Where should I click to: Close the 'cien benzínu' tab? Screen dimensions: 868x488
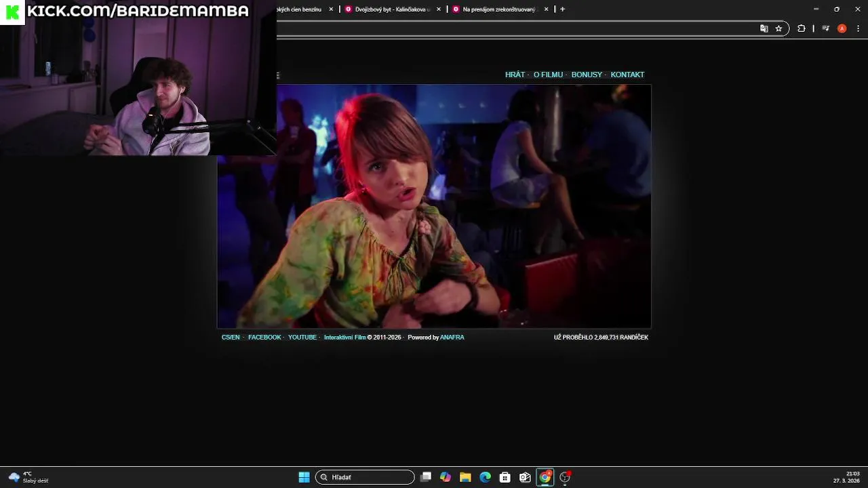pyautogui.click(x=331, y=9)
